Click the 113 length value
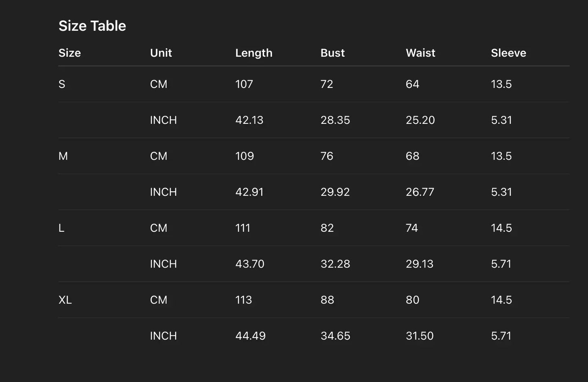Image resolution: width=588 pixels, height=382 pixels. tap(243, 300)
